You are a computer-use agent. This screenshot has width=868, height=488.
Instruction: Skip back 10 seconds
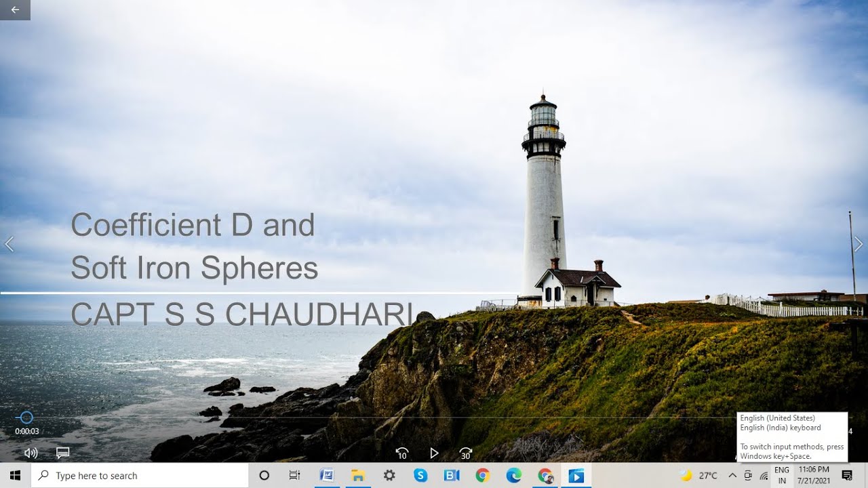pyautogui.click(x=402, y=453)
